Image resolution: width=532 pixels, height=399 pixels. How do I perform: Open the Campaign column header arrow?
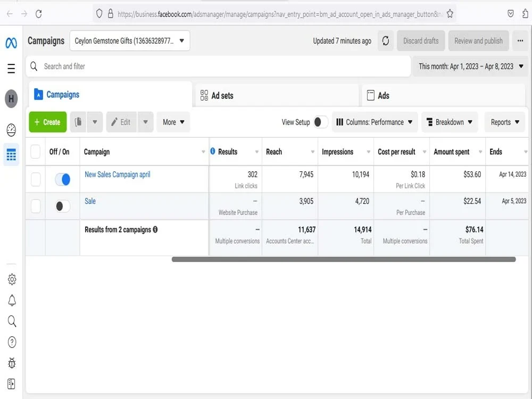click(203, 152)
